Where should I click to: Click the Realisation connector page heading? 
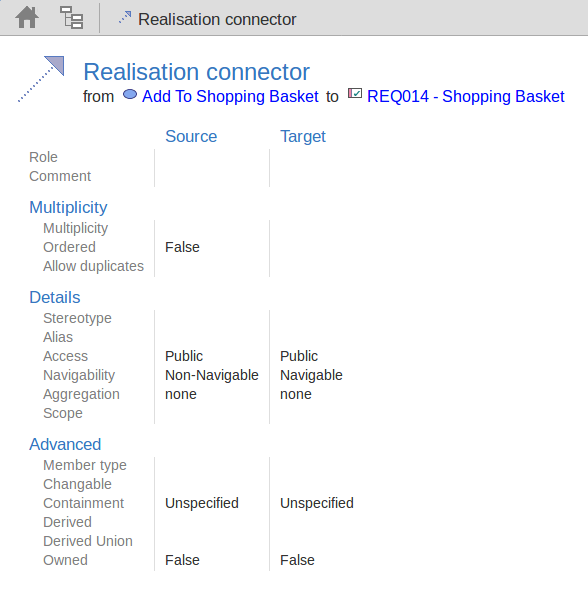point(196,72)
